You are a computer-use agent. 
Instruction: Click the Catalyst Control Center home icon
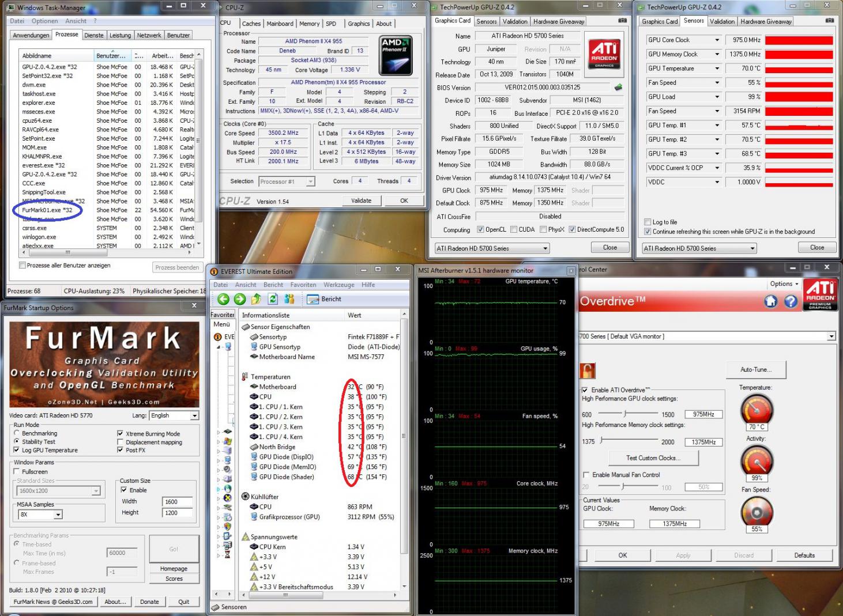pos(770,301)
